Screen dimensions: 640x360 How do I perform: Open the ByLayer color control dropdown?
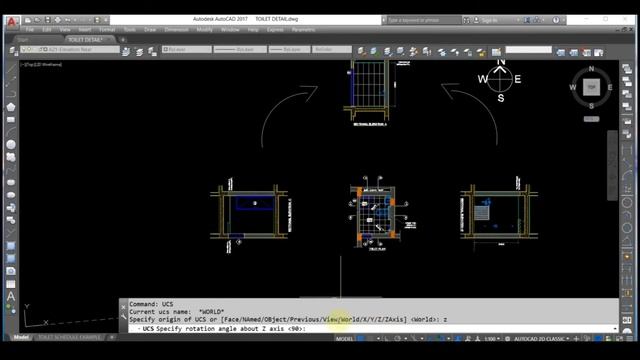coord(187,49)
